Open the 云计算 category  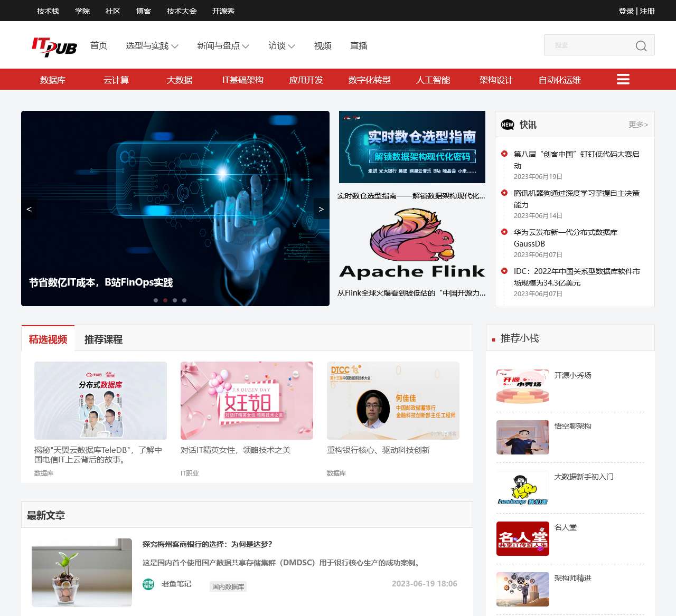point(116,80)
